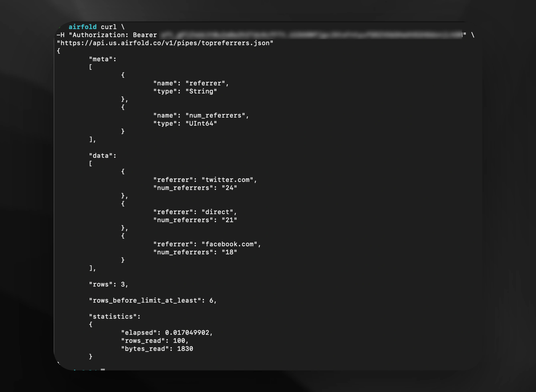The height and width of the screenshot is (392, 536).
Task: Click the curl command word
Action: (x=109, y=27)
